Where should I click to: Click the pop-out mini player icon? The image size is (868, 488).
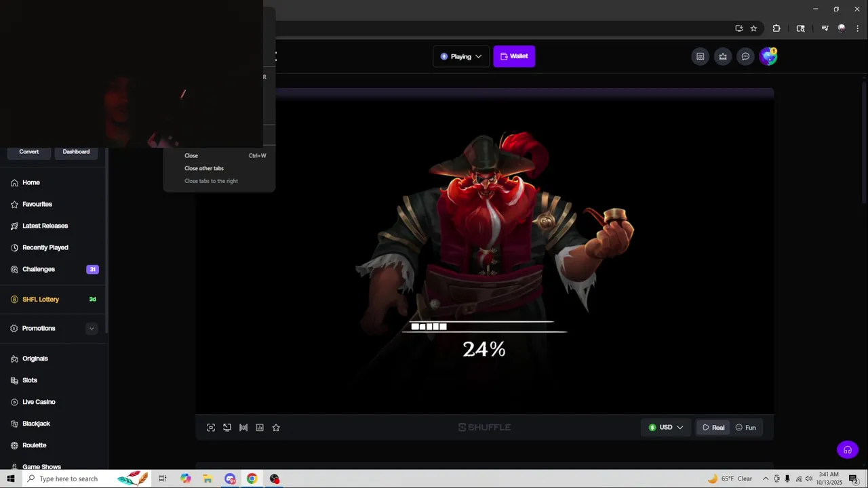tap(227, 428)
